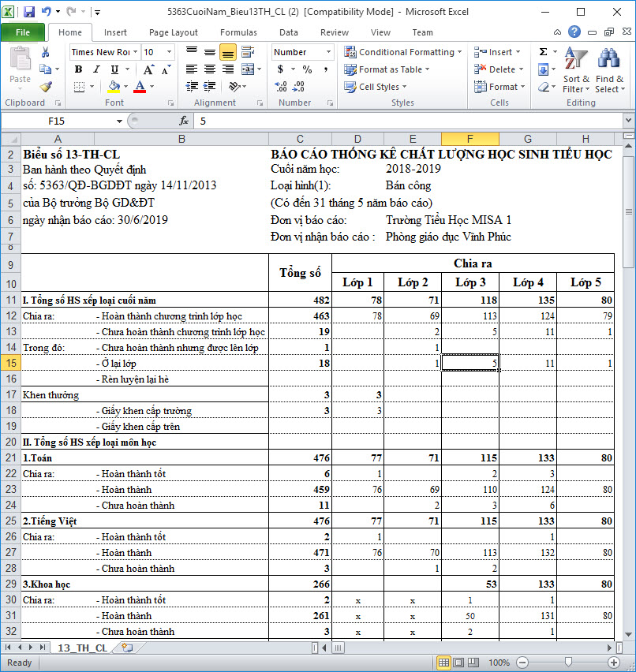Click the zoom slider handle
Viewport: 636px width, 672px height.
pos(568,663)
